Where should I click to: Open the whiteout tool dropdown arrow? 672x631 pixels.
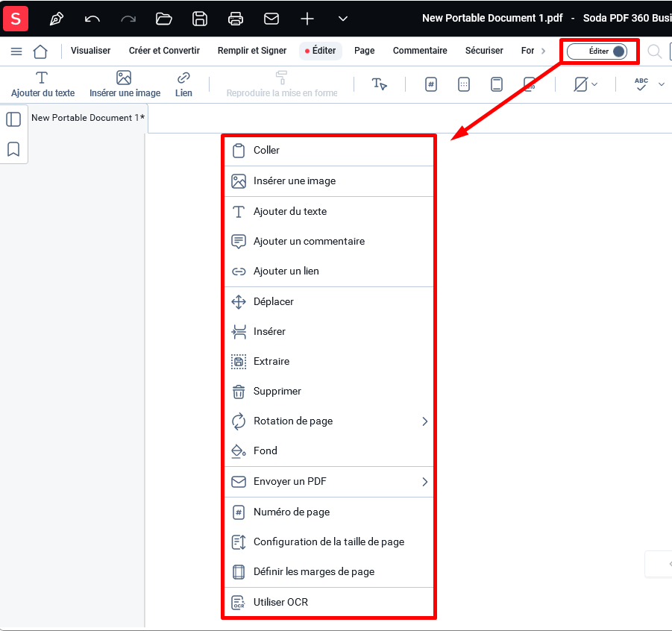594,84
